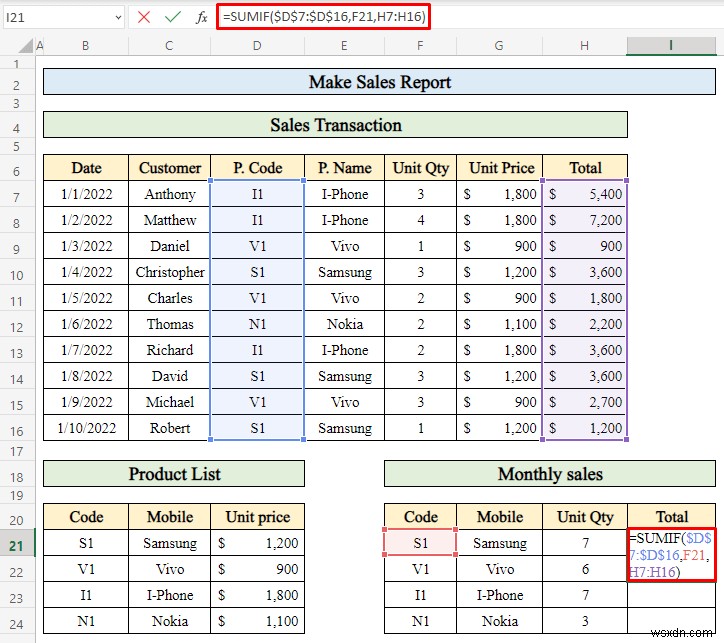Viewport: 724px width, 643px height.
Task: Click the P. Code header cell
Action: pos(257,168)
